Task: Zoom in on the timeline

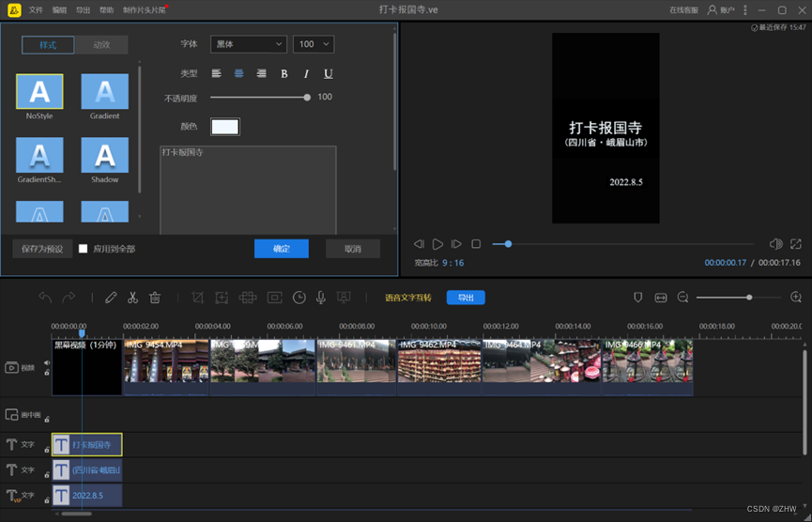Action: pyautogui.click(x=796, y=298)
